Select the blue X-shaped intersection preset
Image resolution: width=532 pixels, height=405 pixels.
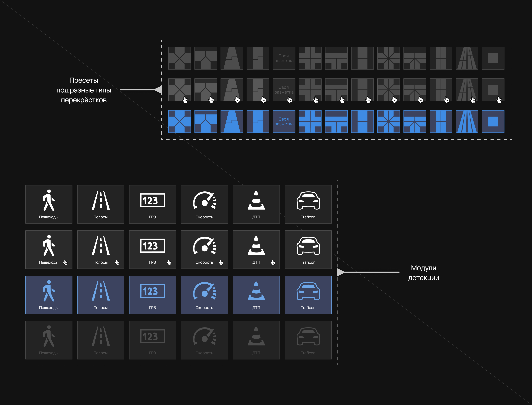[x=180, y=121]
